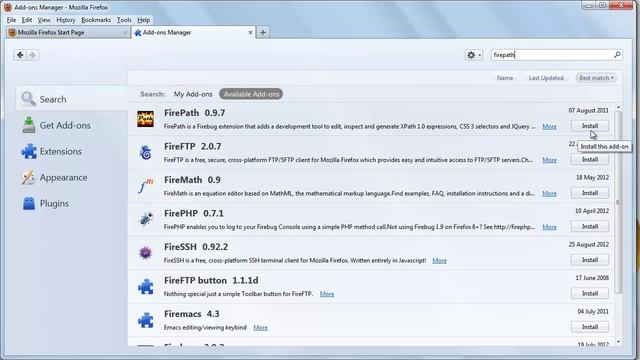640x360 pixels.
Task: Click the FireMath 0.9 title
Action: [192, 180]
